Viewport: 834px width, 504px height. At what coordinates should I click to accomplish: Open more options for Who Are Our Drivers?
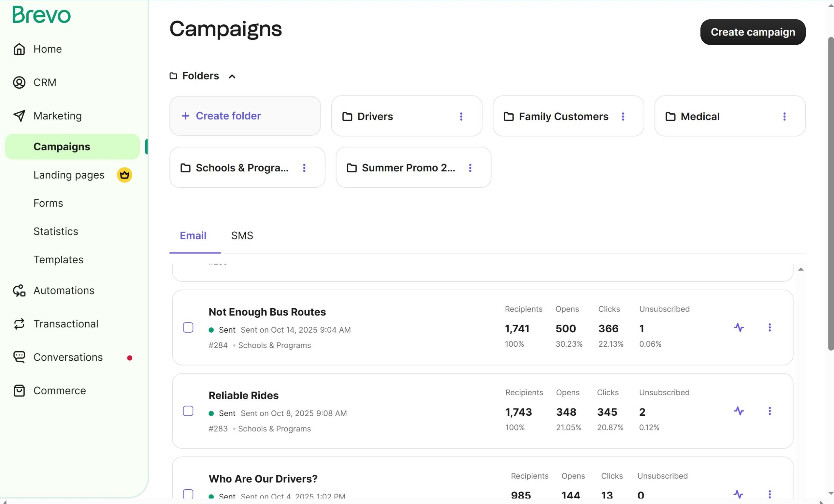tap(769, 494)
